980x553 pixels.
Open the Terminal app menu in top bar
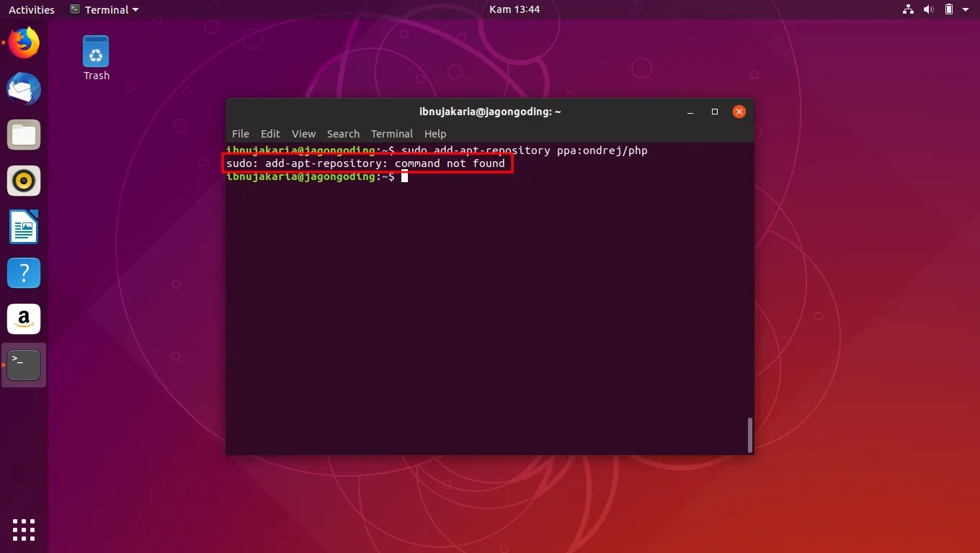pos(103,9)
